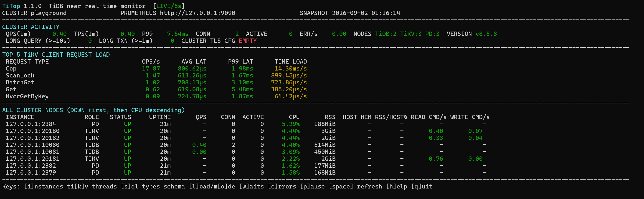The height and width of the screenshot is (199, 644).
Task: Click the read CMD/s value 0.76
Action: (436, 159)
